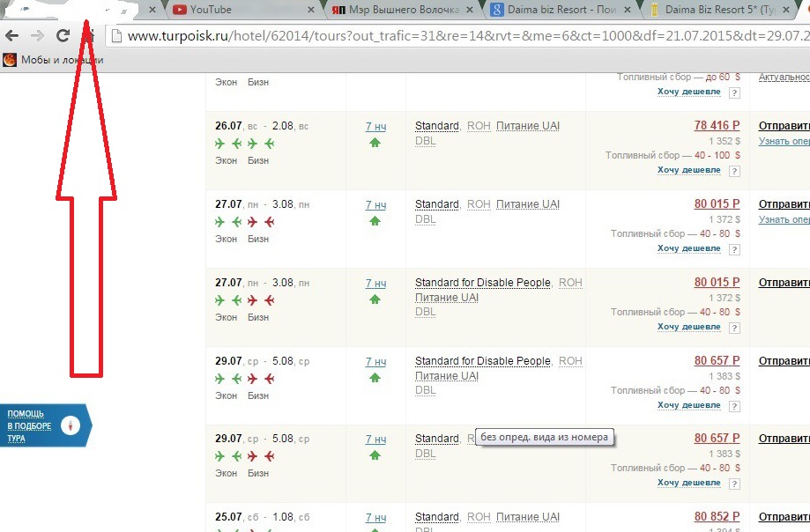Click Питание UAI in the Standard 27.07 row
The width and height of the screenshot is (810, 532).
click(528, 204)
